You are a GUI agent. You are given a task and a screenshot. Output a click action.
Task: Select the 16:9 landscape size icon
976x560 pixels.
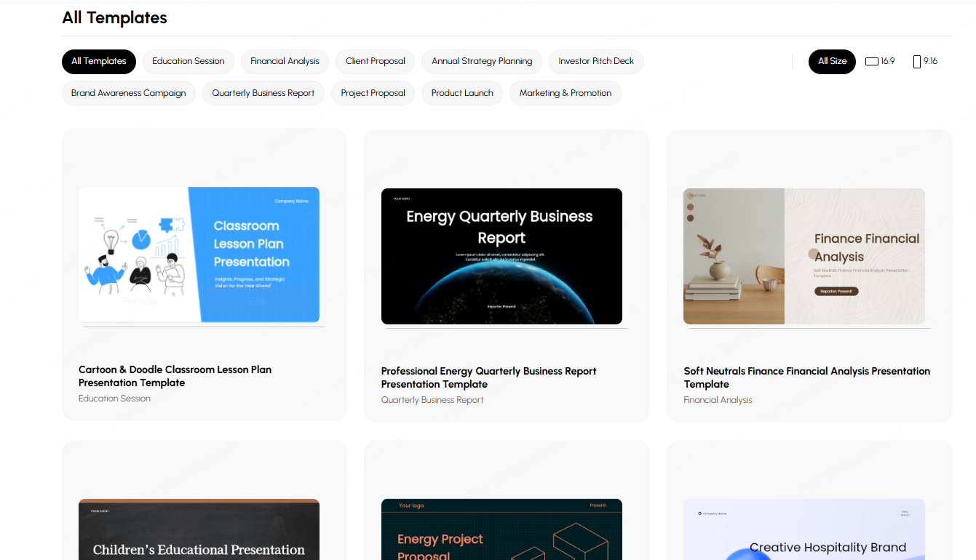point(880,61)
